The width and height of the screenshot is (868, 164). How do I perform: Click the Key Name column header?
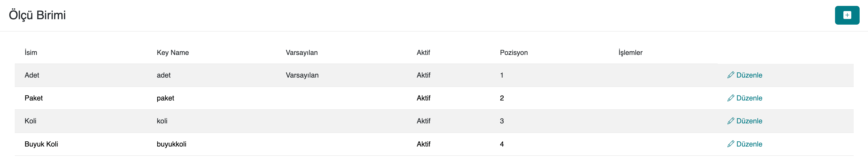tap(172, 53)
